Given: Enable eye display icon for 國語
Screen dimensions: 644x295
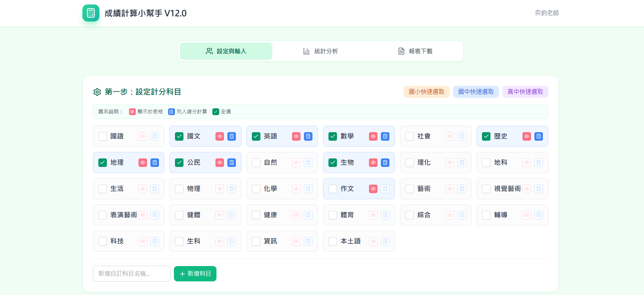Looking at the screenshot, I should (143, 136).
